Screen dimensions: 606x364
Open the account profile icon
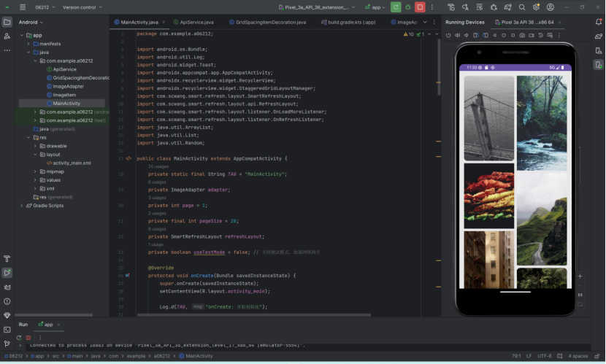point(551,7)
